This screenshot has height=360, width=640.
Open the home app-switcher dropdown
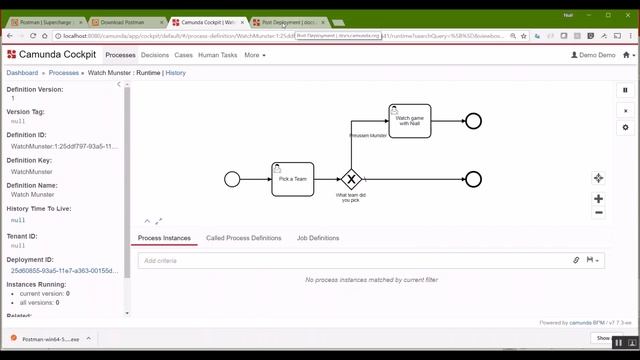click(x=629, y=55)
